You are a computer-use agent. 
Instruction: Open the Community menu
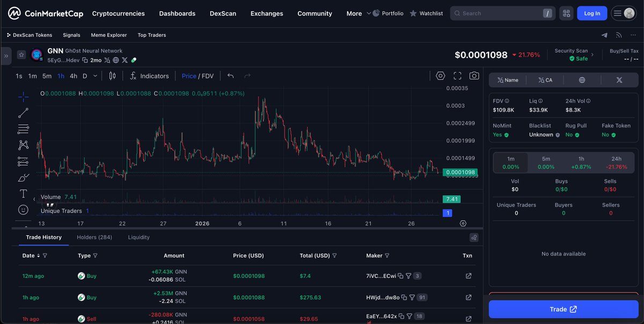click(314, 13)
